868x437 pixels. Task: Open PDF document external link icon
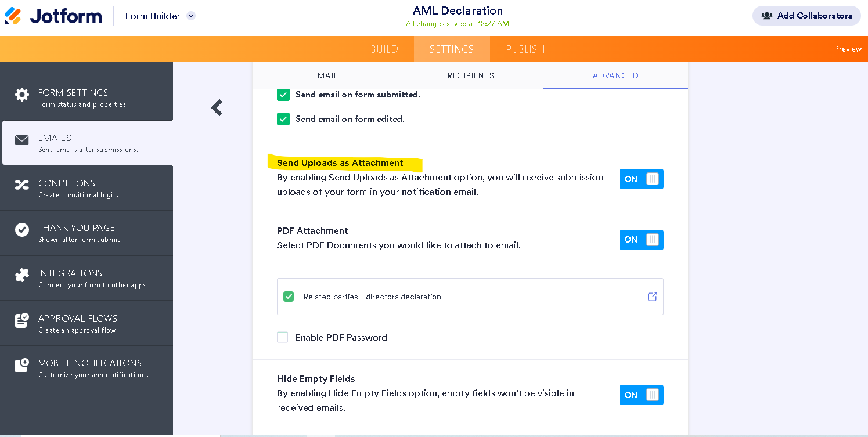click(x=652, y=297)
